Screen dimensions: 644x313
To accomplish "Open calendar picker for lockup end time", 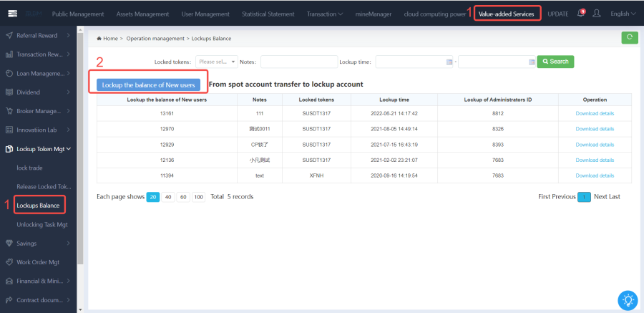I will (532, 62).
